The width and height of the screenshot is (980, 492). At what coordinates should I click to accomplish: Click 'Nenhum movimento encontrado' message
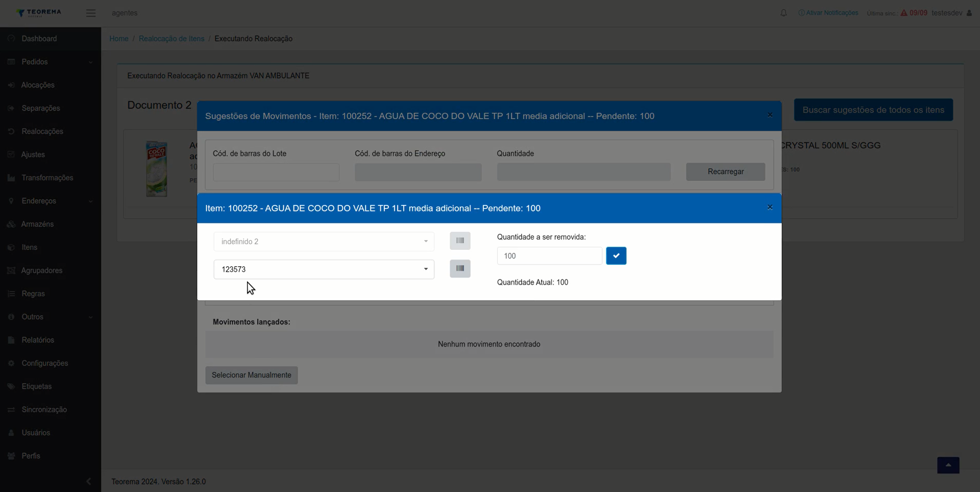tap(489, 344)
